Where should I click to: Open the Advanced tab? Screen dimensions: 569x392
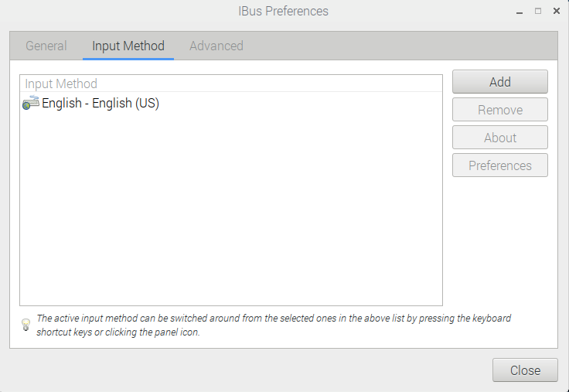point(216,46)
